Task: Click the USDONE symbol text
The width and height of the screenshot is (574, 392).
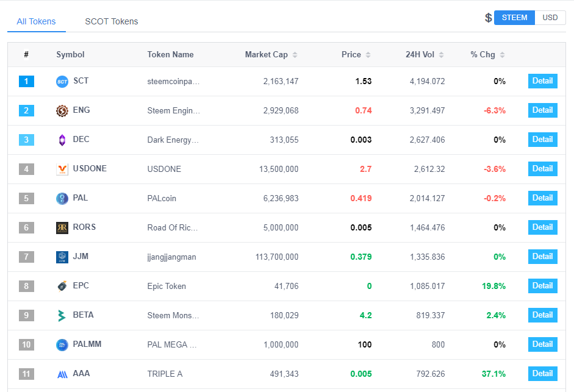Action: click(90, 169)
